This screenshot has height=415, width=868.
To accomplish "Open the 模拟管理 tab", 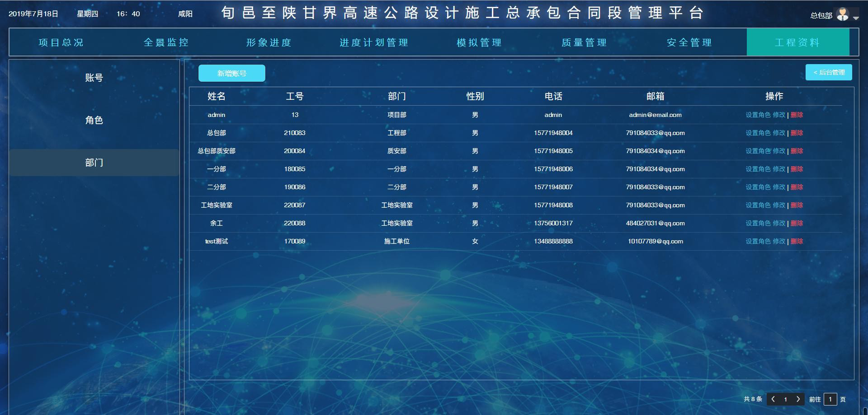I will click(x=479, y=42).
